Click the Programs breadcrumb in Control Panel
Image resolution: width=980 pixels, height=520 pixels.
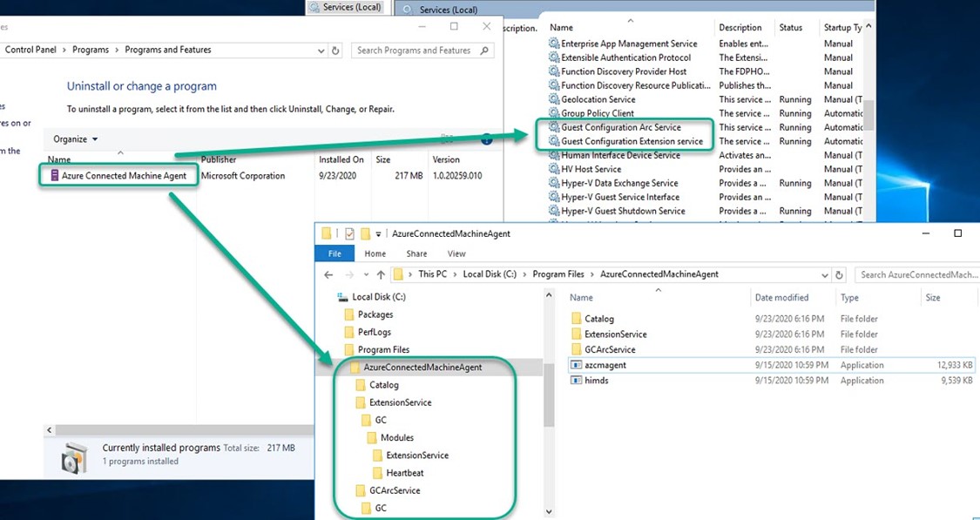pos(91,51)
